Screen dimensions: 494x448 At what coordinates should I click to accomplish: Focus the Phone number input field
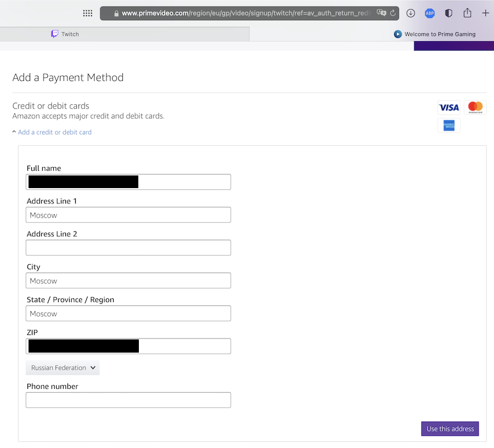point(128,400)
